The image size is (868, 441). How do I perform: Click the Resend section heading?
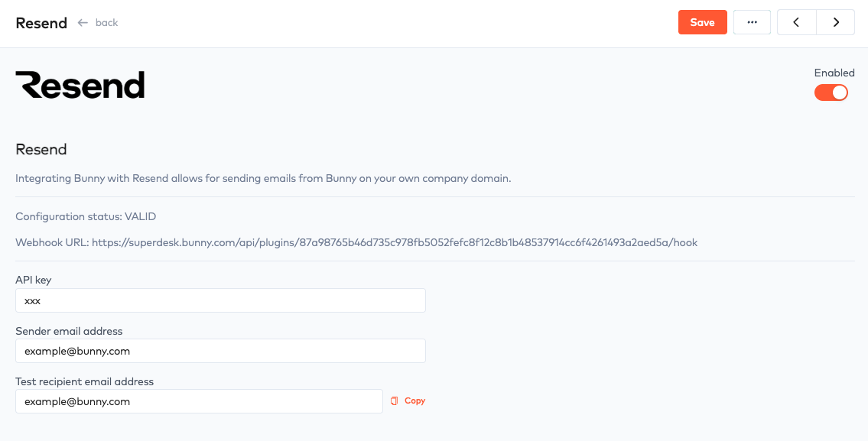[x=41, y=149]
